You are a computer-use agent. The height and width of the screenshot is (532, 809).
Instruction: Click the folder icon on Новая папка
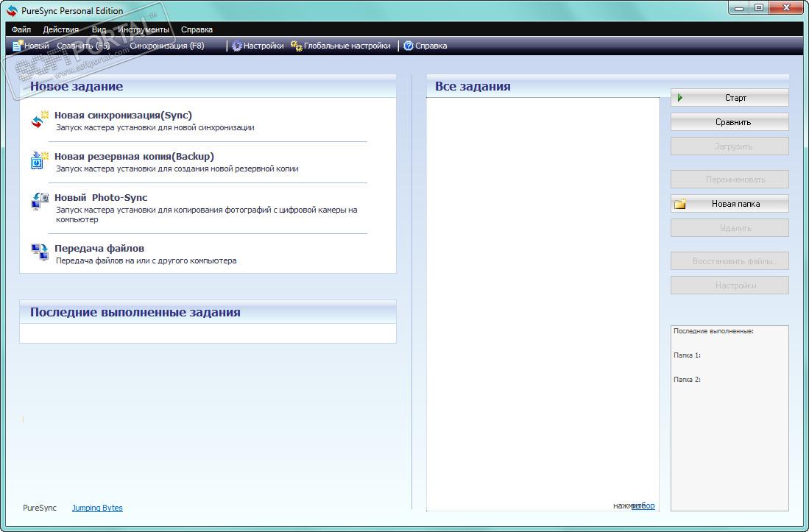coord(680,204)
